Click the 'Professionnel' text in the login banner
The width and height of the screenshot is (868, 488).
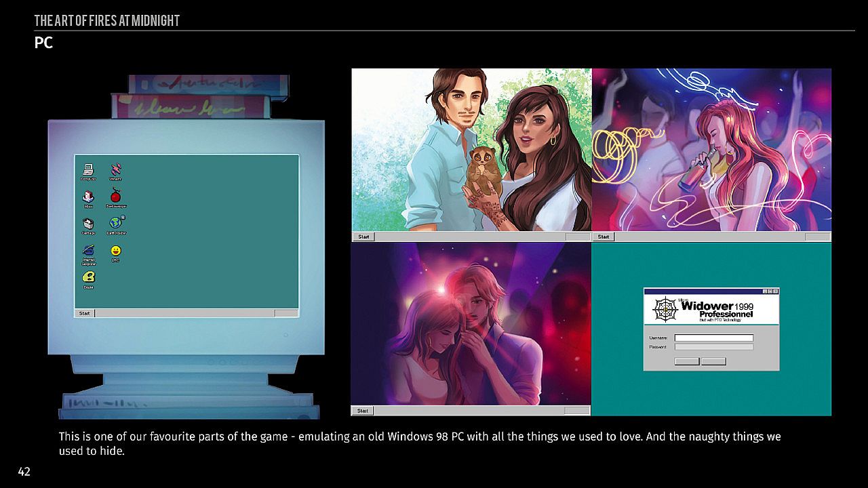726,314
